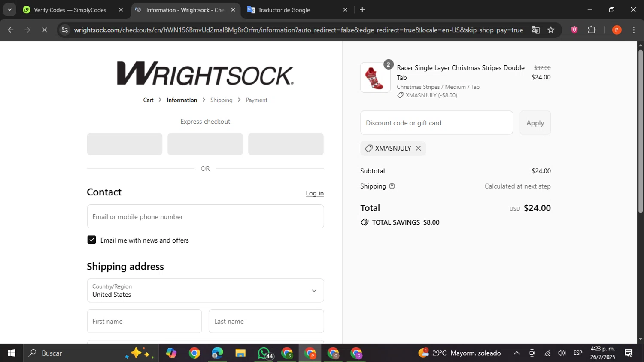Select the Information breadcrumb step
This screenshot has width=644, height=362.
[182, 100]
